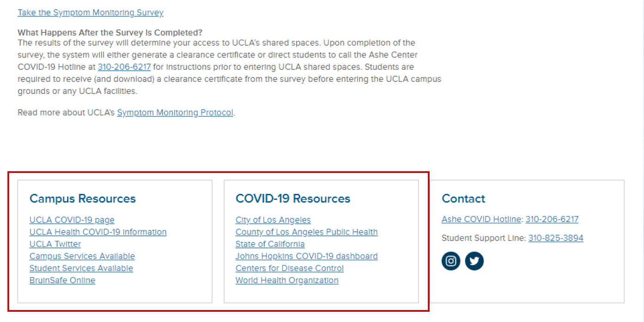Open the Symptom Monitoring Protocol link

tap(175, 112)
